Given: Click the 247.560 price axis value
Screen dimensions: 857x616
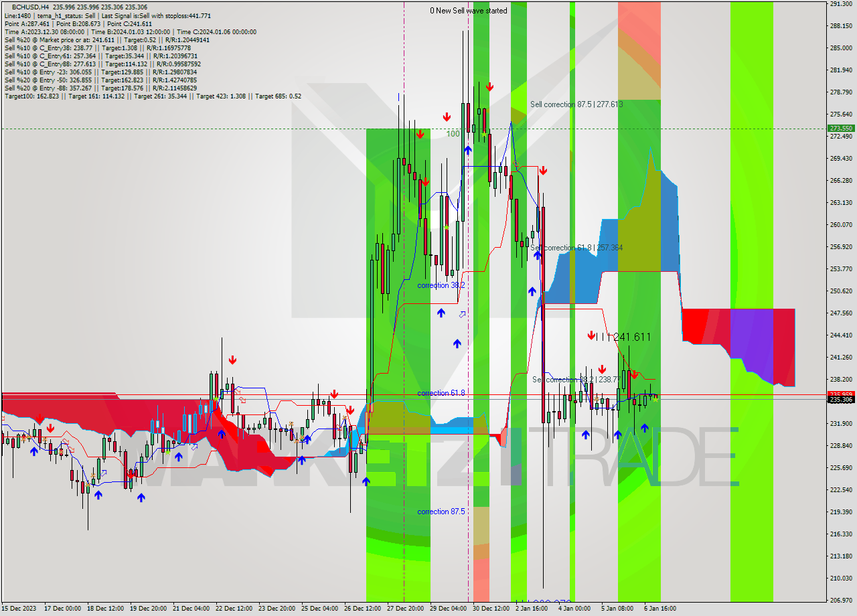Looking at the screenshot, I should (x=841, y=313).
